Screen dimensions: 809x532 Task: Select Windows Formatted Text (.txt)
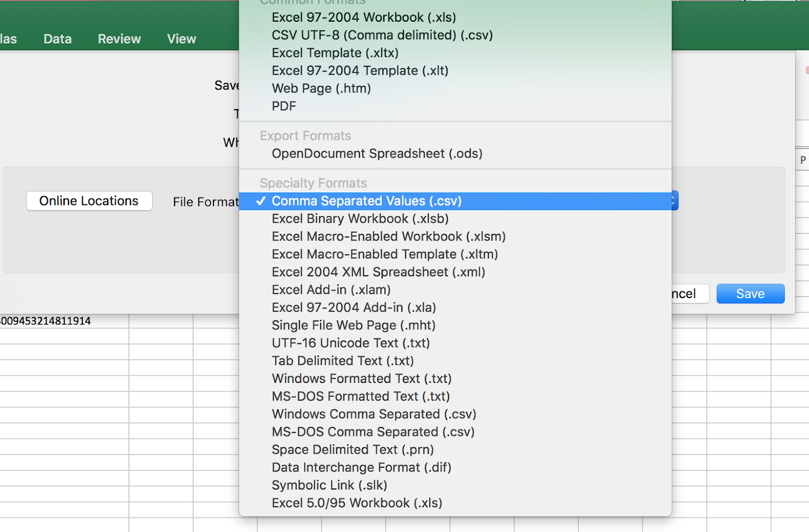[x=455, y=378]
